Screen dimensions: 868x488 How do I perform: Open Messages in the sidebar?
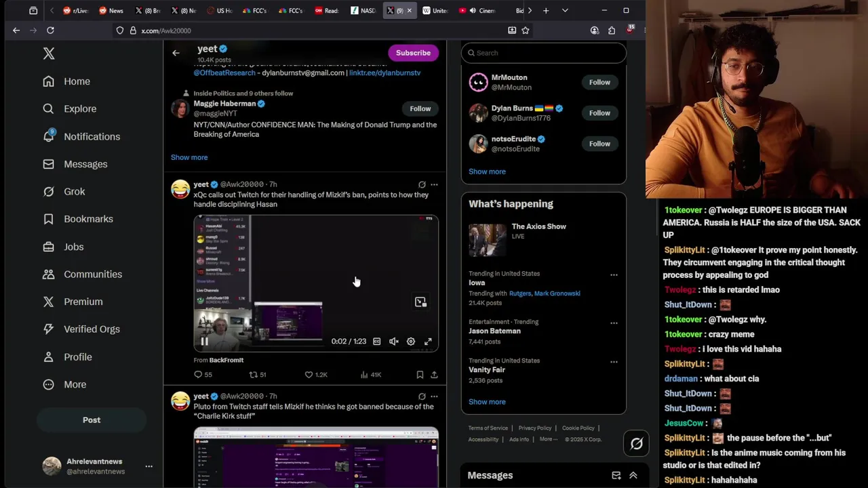(75, 164)
